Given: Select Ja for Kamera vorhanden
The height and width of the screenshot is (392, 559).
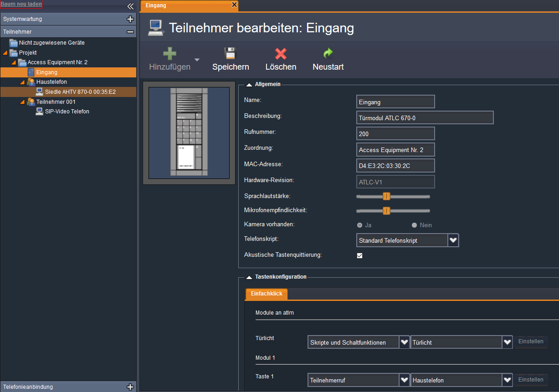Looking at the screenshot, I should tap(359, 225).
